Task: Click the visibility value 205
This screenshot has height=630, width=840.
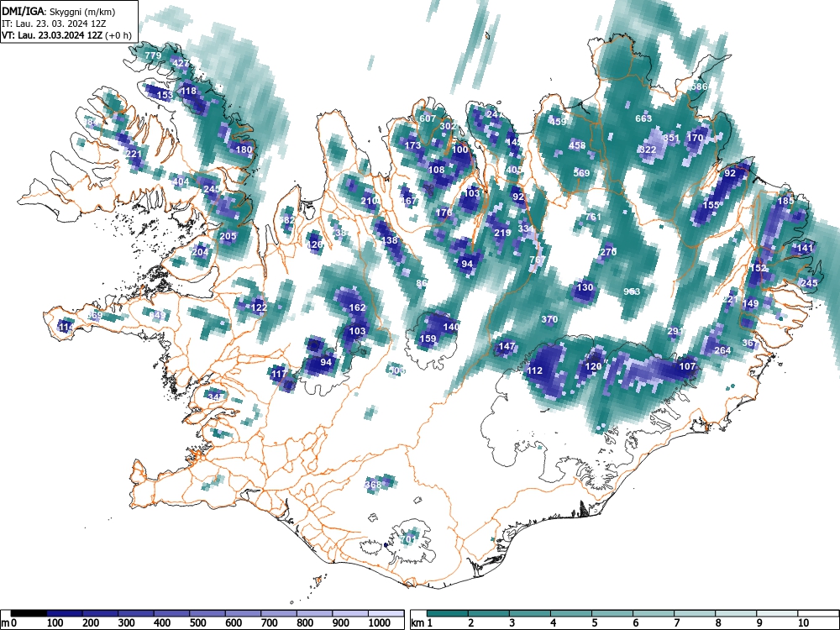Action: (228, 236)
